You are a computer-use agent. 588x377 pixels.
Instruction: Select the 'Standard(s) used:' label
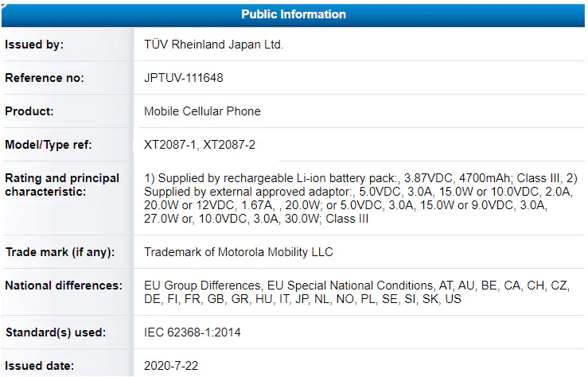[56, 332]
